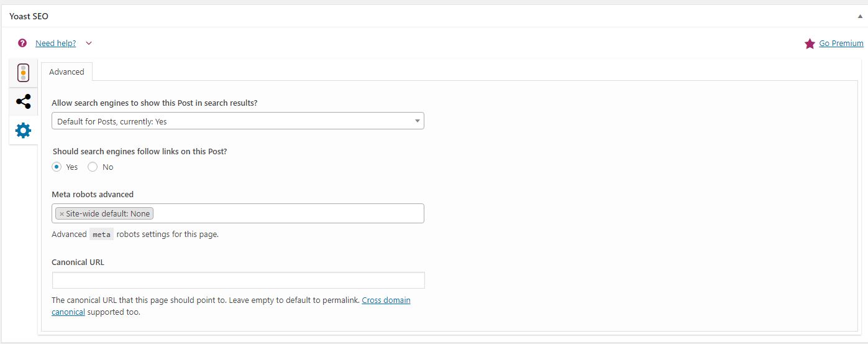Open the traffic light content optimization tab

pos(23,73)
